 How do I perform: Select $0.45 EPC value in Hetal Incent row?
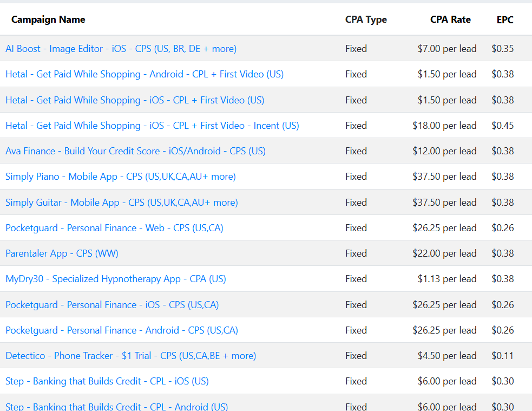(x=502, y=126)
